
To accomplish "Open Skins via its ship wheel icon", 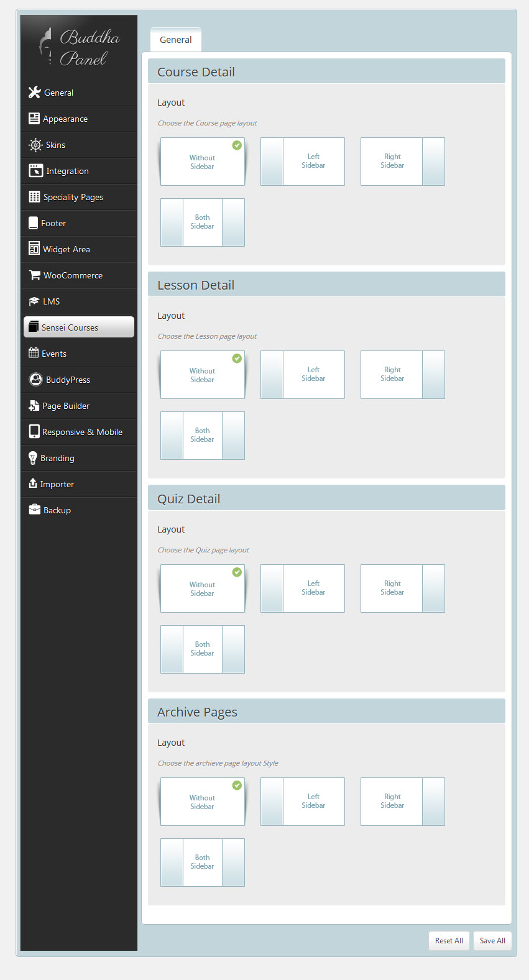I will point(35,145).
